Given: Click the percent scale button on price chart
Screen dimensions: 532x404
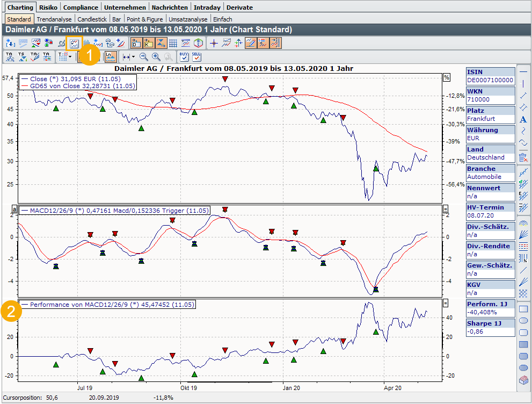Looking at the screenshot, I should 446,77.
